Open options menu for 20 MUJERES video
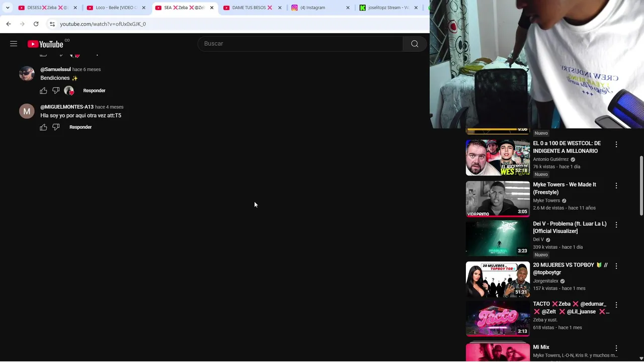 [616, 266]
